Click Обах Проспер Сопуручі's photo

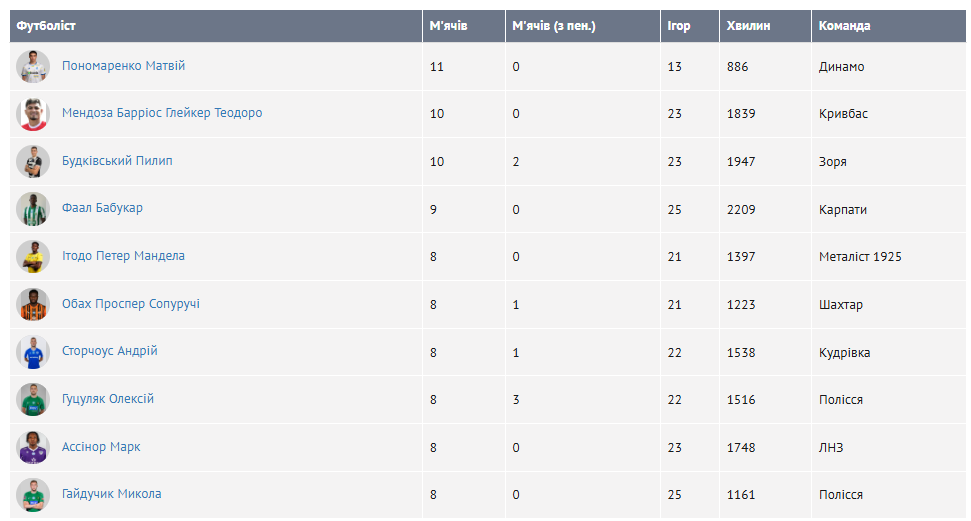pos(33,304)
